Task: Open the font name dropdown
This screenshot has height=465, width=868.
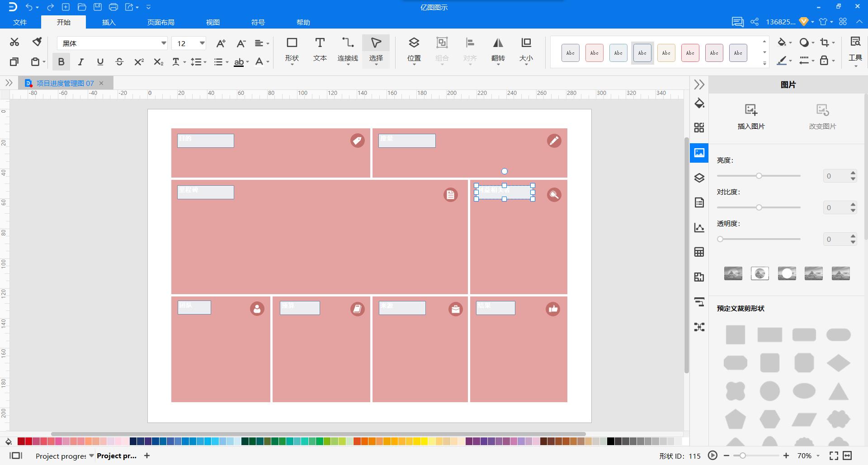Action: point(163,43)
